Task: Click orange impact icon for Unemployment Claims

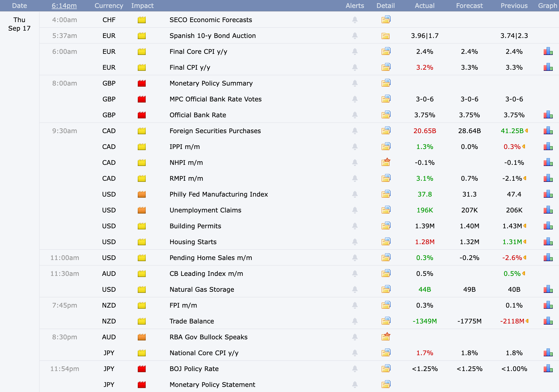Action: [x=142, y=210]
